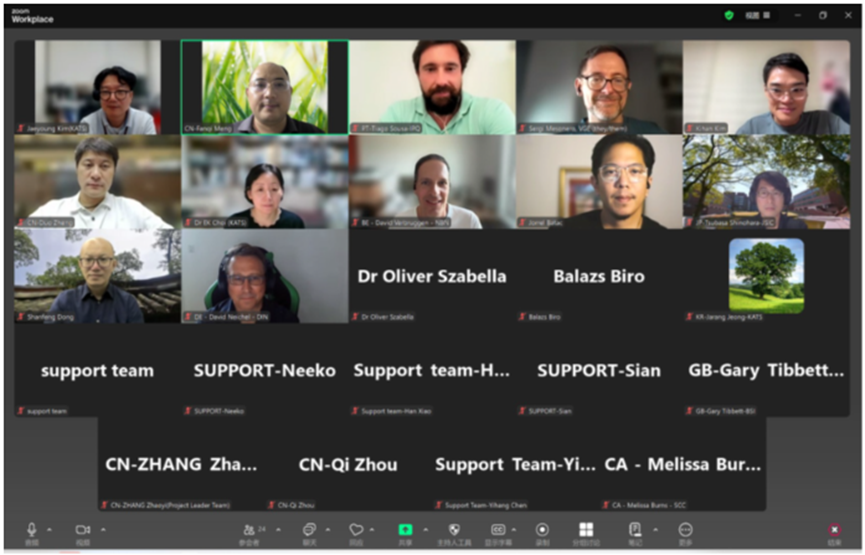Start recording with the record button
This screenshot has width=865, height=555.
[x=542, y=530]
